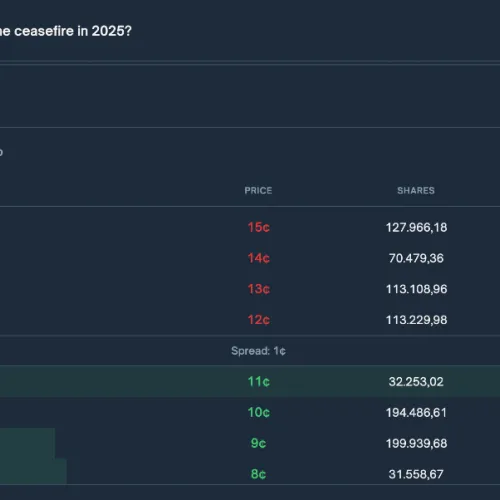Click the Spread: 1¢ label
The image size is (500, 500).
point(258,351)
